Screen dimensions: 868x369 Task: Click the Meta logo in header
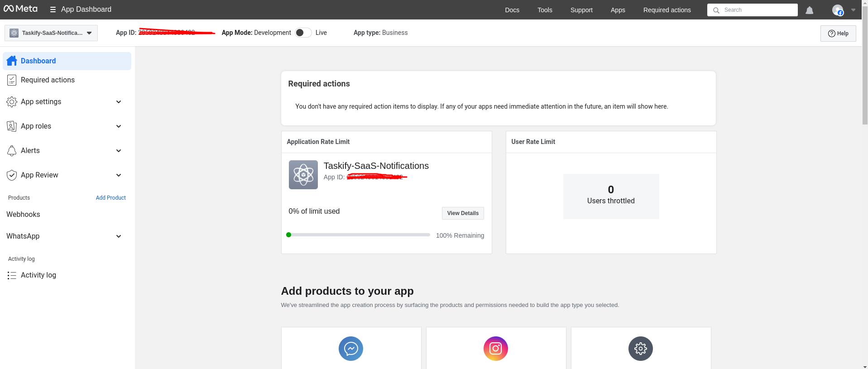pyautogui.click(x=20, y=9)
